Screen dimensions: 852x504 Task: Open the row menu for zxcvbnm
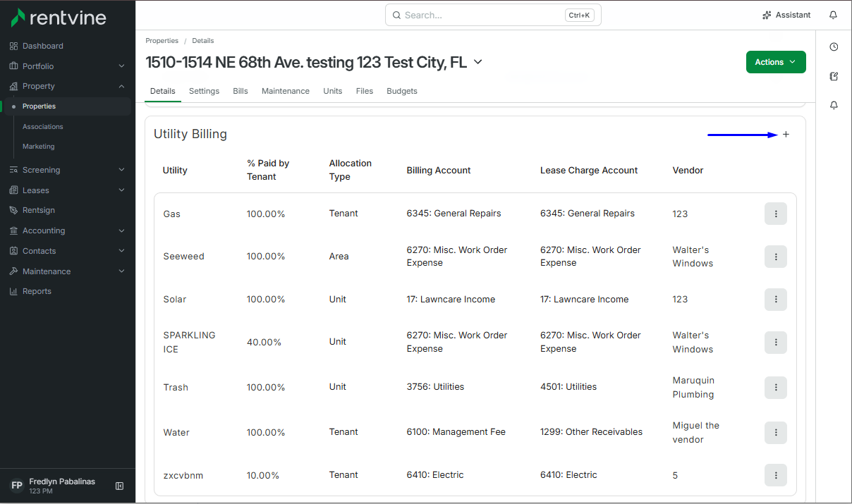coord(776,475)
